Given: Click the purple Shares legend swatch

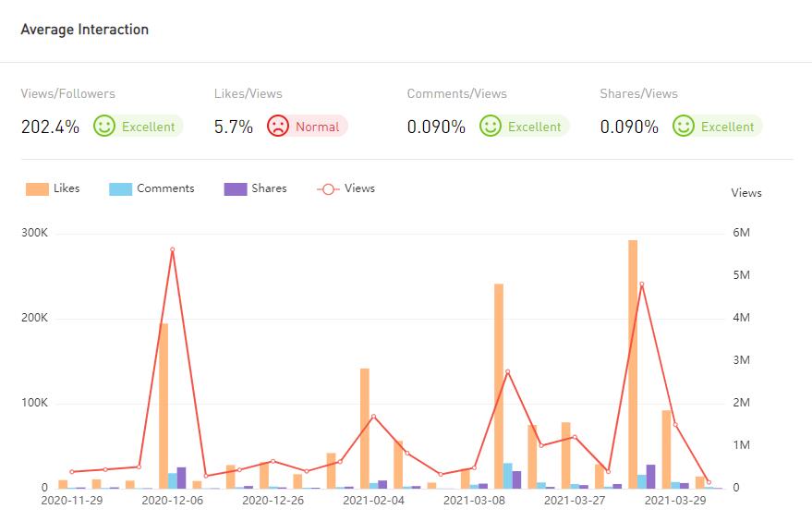Looking at the screenshot, I should click(236, 188).
